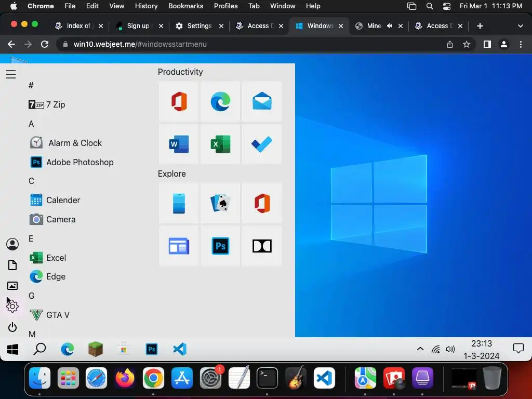532x399 pixels.
Task: Open Edge from the app list
Action: click(x=47, y=276)
